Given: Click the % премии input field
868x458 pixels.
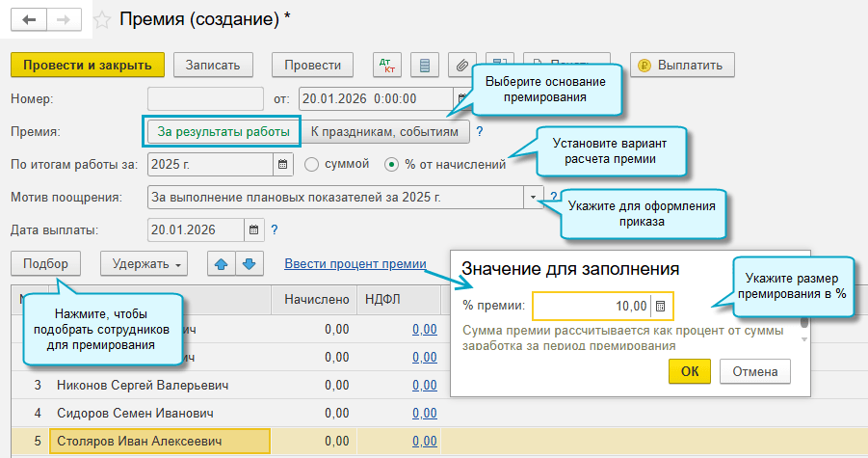Looking at the screenshot, I should (592, 307).
